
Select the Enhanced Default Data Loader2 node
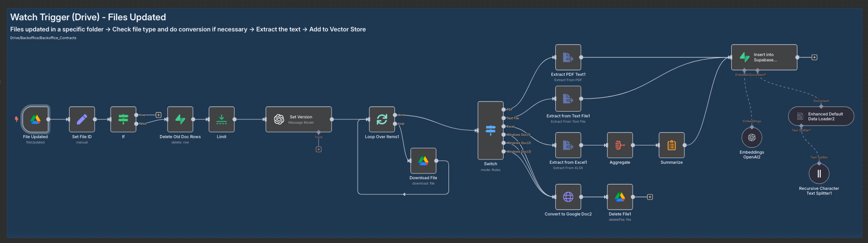coord(821,116)
